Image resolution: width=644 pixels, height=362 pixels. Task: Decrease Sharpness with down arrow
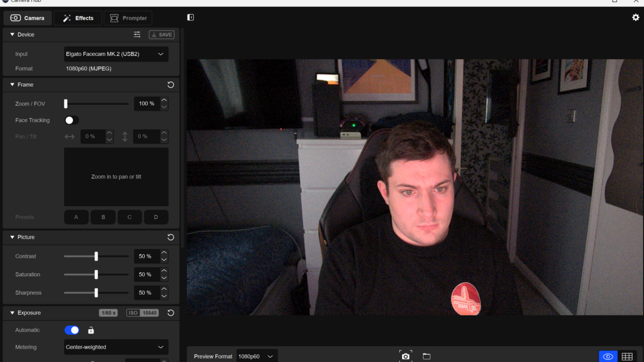[164, 296]
